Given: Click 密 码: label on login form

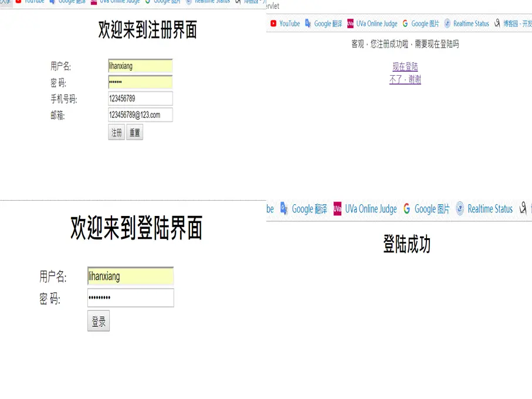Looking at the screenshot, I should pyautogui.click(x=50, y=299).
